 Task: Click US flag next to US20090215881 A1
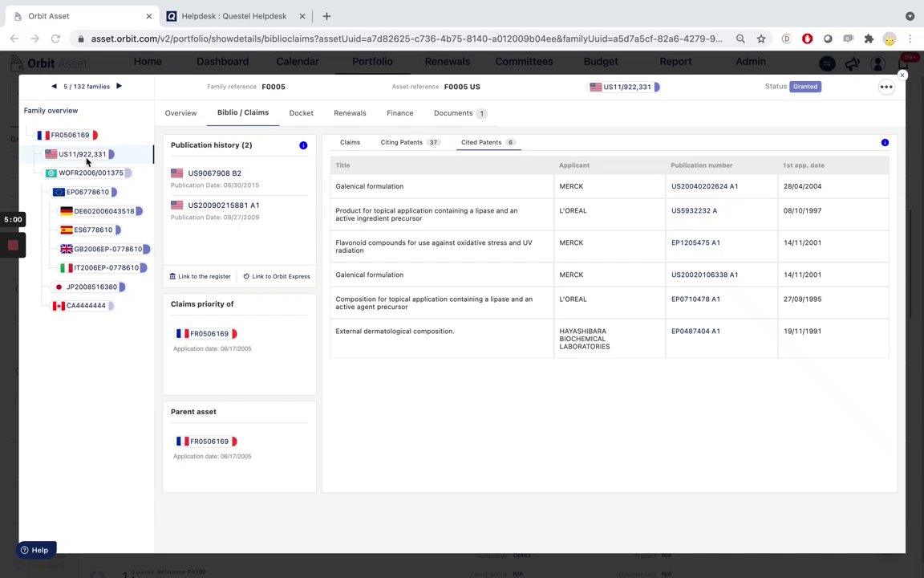[176, 206]
